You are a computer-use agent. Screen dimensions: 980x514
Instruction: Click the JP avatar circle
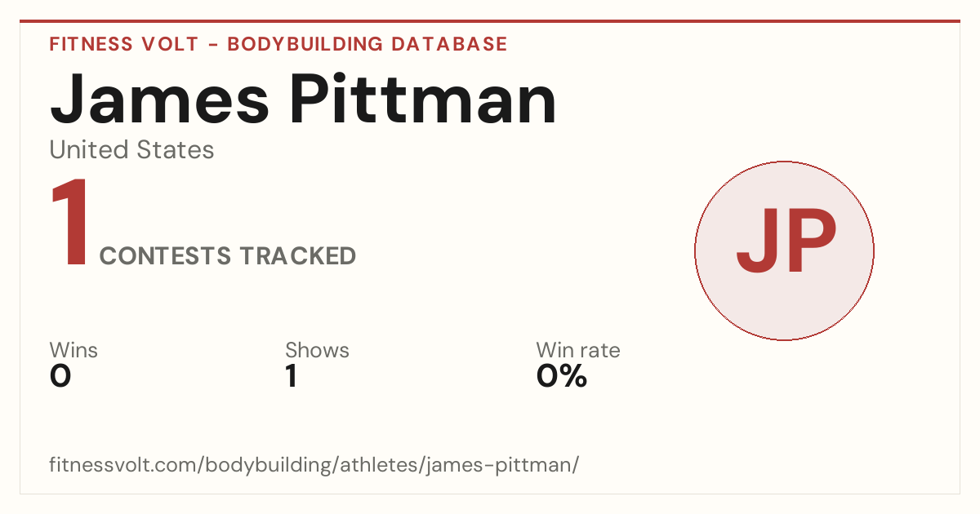784,250
